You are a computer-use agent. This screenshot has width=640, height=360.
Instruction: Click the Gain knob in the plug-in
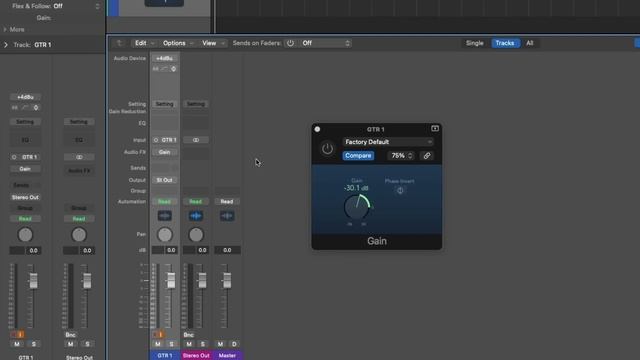[x=357, y=207]
